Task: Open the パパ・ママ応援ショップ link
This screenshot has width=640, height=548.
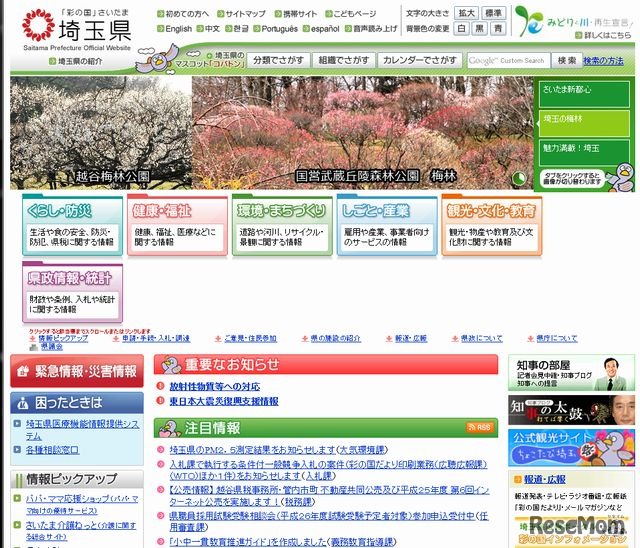Action: coord(82,504)
